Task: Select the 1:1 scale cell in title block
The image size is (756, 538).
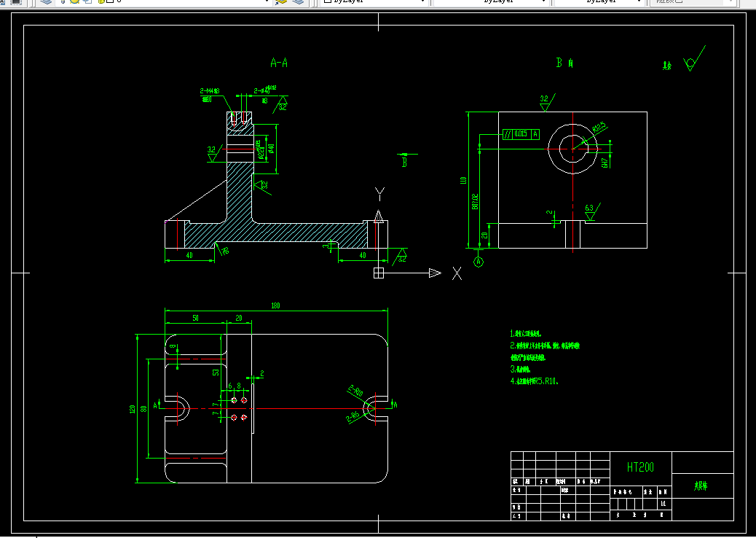Action: (x=664, y=504)
